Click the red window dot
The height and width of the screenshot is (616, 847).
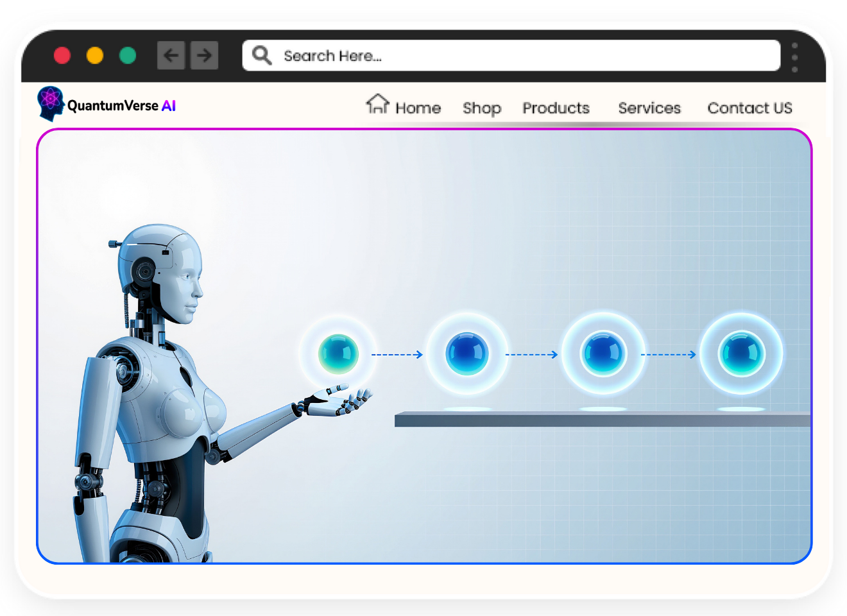click(62, 56)
